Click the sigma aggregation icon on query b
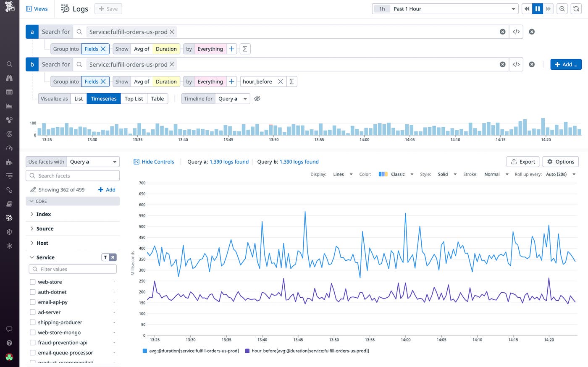The image size is (588, 367). (x=291, y=81)
